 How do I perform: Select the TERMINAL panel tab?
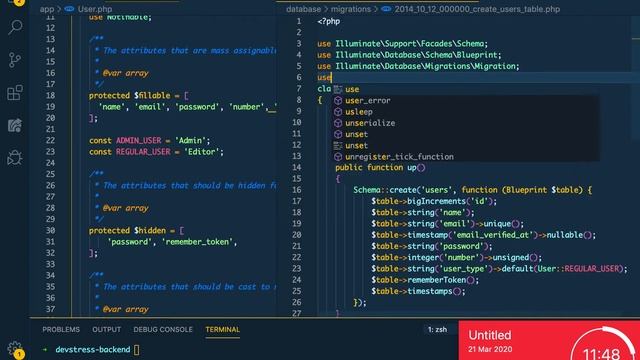coord(222,329)
